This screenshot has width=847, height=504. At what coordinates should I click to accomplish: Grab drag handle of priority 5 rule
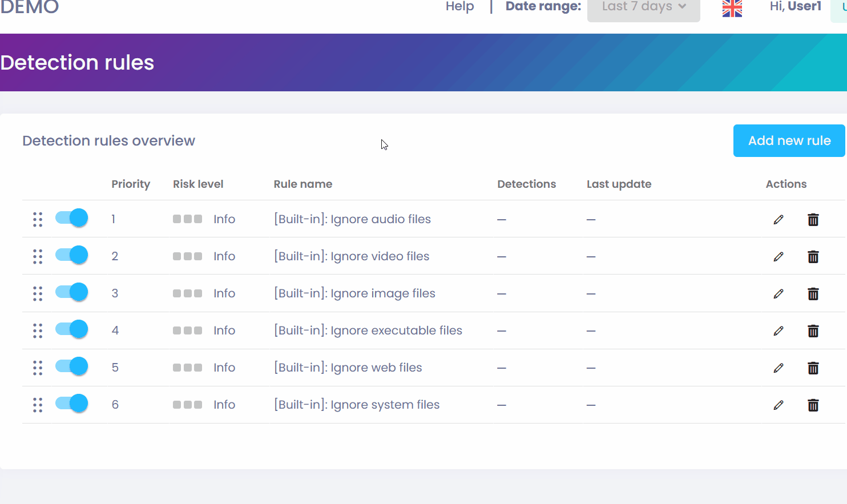(x=38, y=368)
